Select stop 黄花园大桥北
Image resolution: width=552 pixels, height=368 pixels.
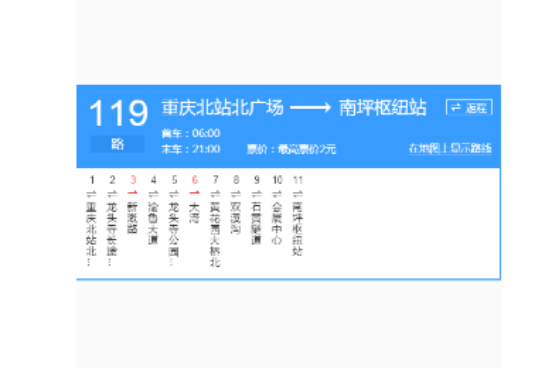(215, 235)
